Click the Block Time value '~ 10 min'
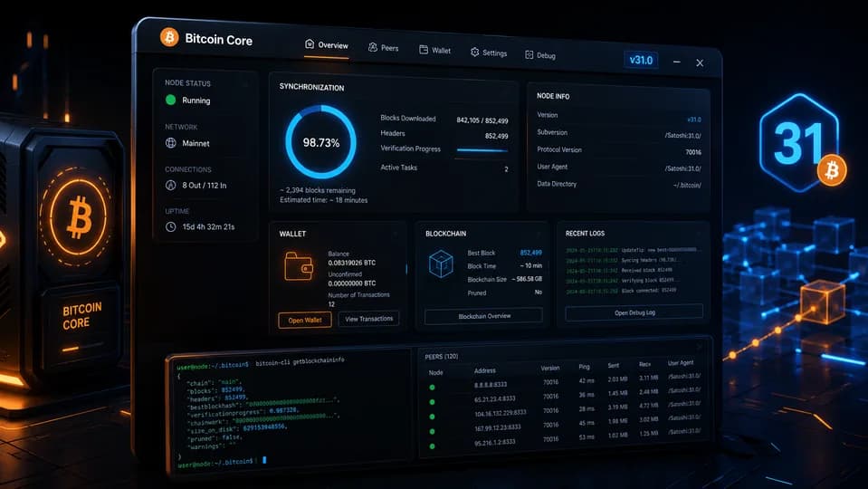This screenshot has height=489, width=868. click(x=531, y=266)
